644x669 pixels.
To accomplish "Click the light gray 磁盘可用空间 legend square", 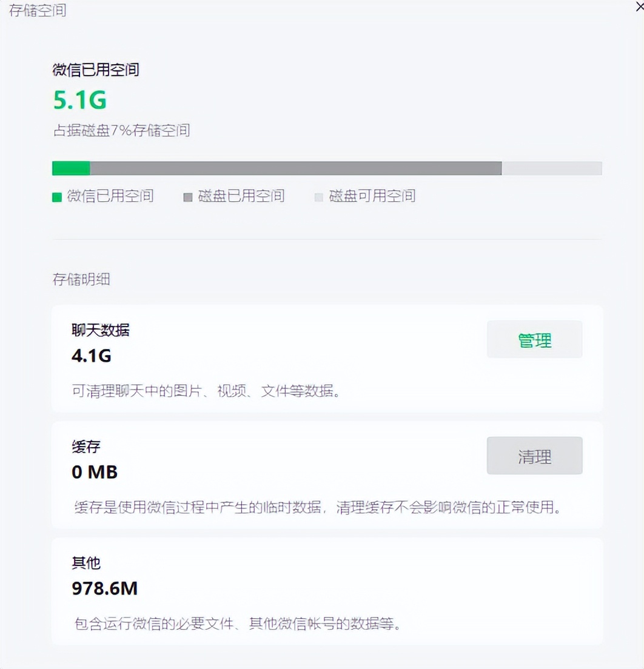I will coord(319,197).
